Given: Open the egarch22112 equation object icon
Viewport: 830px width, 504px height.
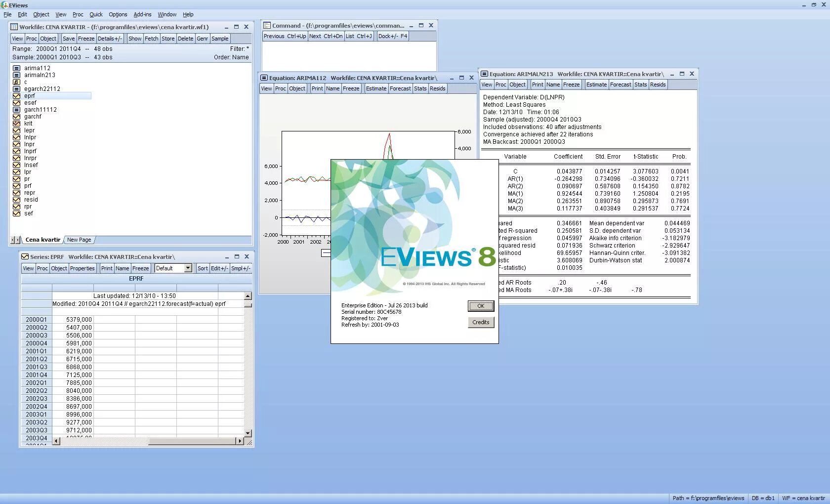Looking at the screenshot, I should [x=16, y=88].
